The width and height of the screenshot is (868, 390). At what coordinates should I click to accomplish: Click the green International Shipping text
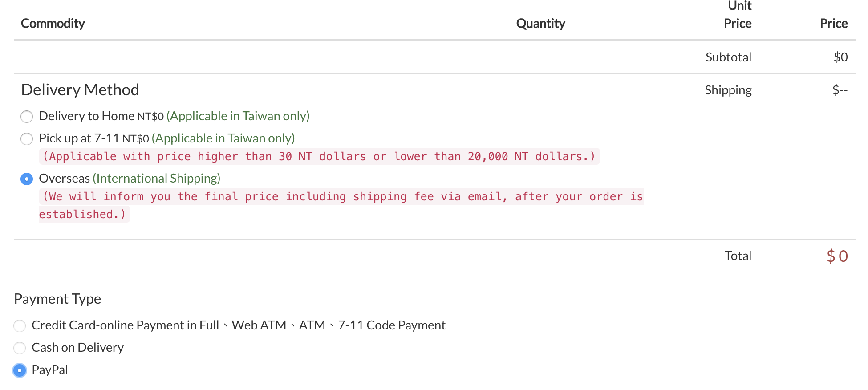click(157, 179)
